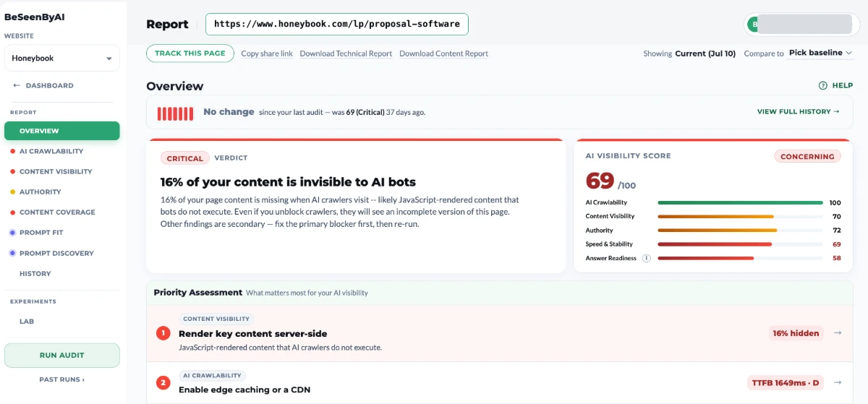Click the Authority score bar
This screenshot has width=868, height=404.
[740, 231]
